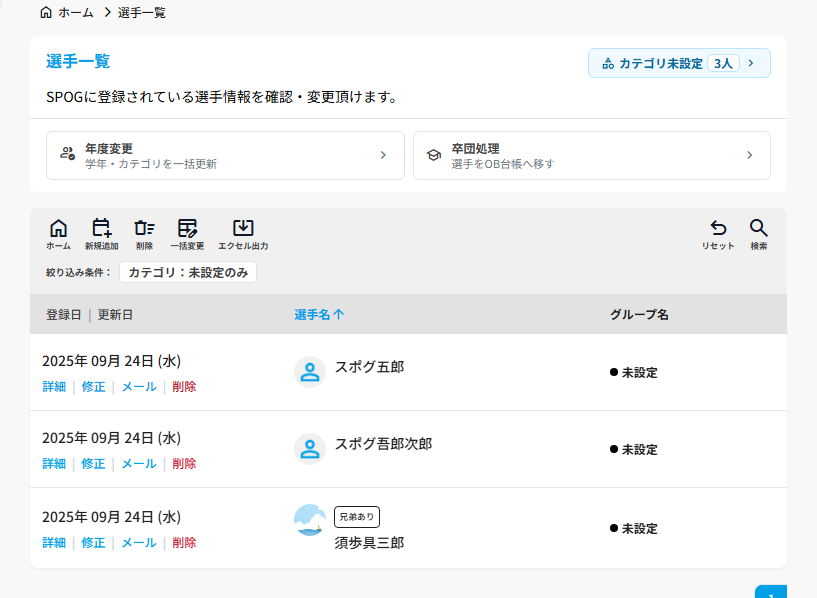Viewport: 817px width, 598px height.
Task: Click 未設定 group for スポグ吾郎次郎
Action: click(x=634, y=450)
